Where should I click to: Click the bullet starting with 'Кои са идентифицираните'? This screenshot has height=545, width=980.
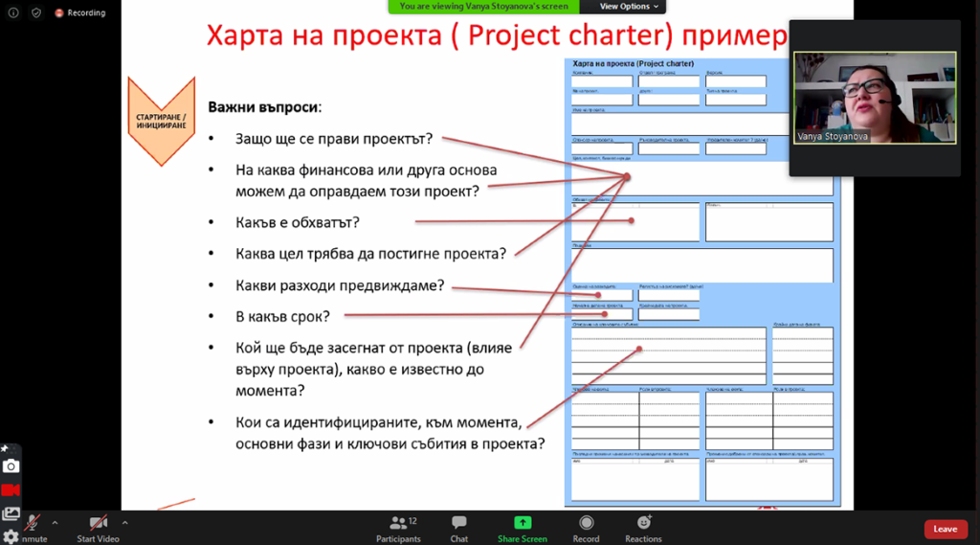(x=390, y=433)
